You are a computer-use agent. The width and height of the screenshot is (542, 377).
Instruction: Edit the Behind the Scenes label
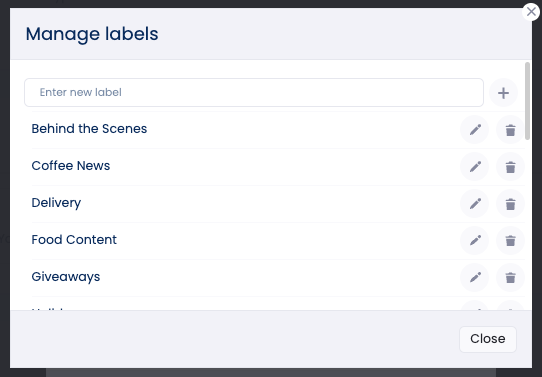click(475, 130)
